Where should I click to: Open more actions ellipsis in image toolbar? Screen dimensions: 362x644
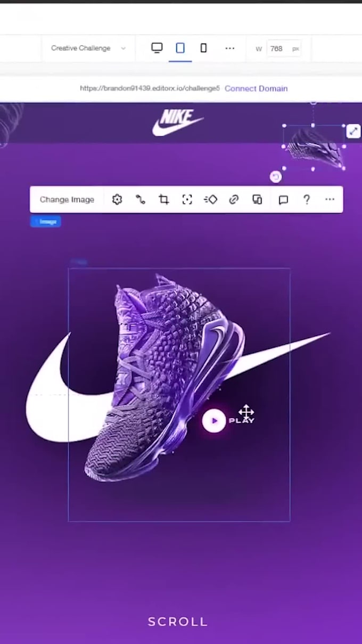(330, 199)
